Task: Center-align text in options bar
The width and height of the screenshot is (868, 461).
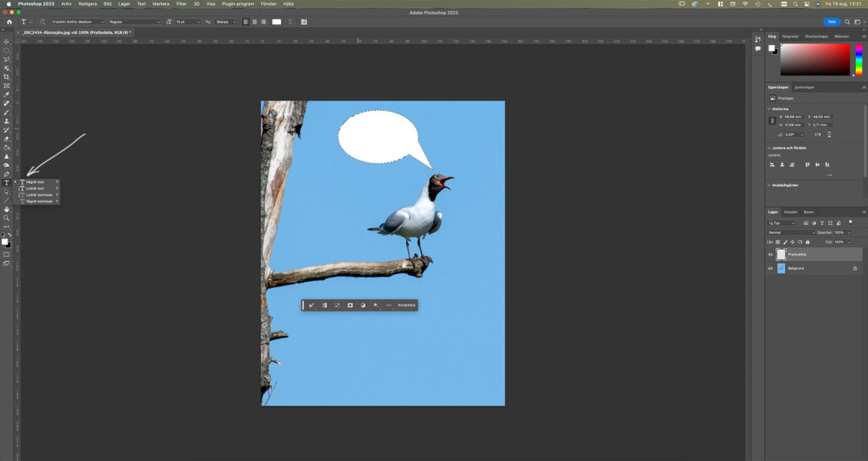Action: [x=255, y=22]
